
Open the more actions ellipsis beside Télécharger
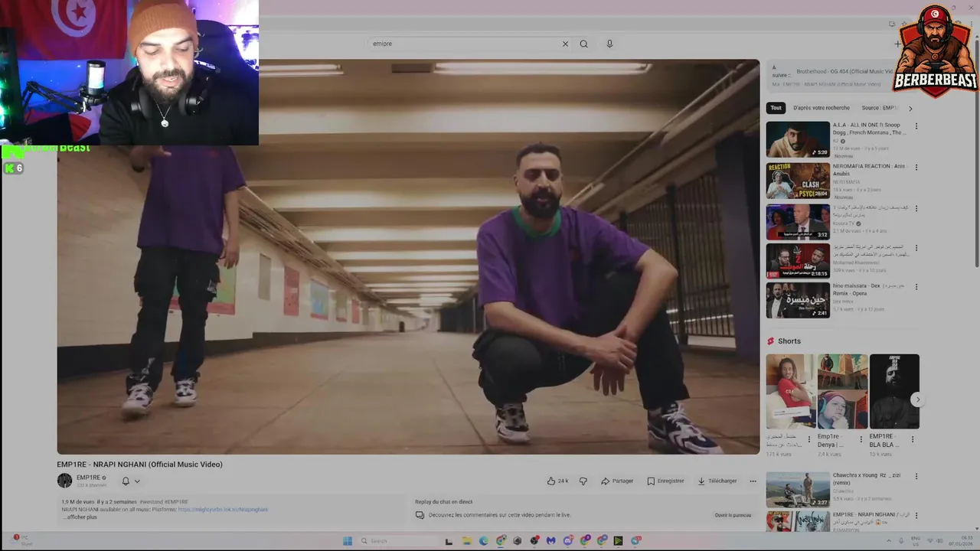[753, 481]
